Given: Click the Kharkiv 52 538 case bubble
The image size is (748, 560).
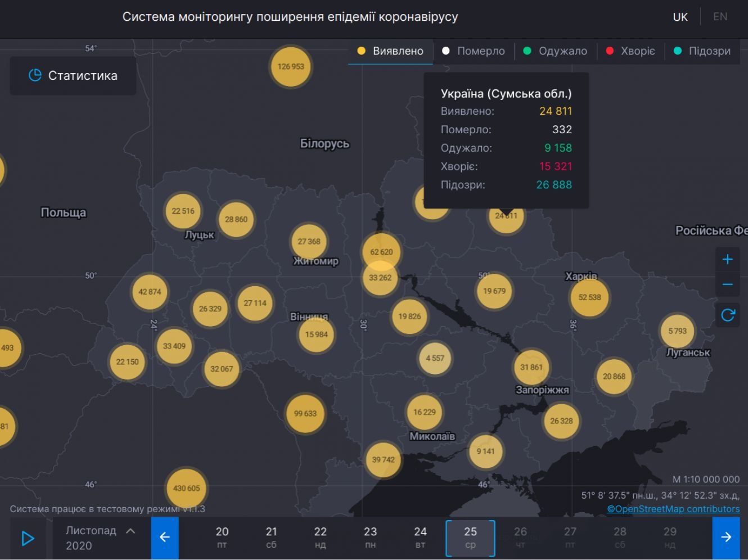Looking at the screenshot, I should (589, 297).
